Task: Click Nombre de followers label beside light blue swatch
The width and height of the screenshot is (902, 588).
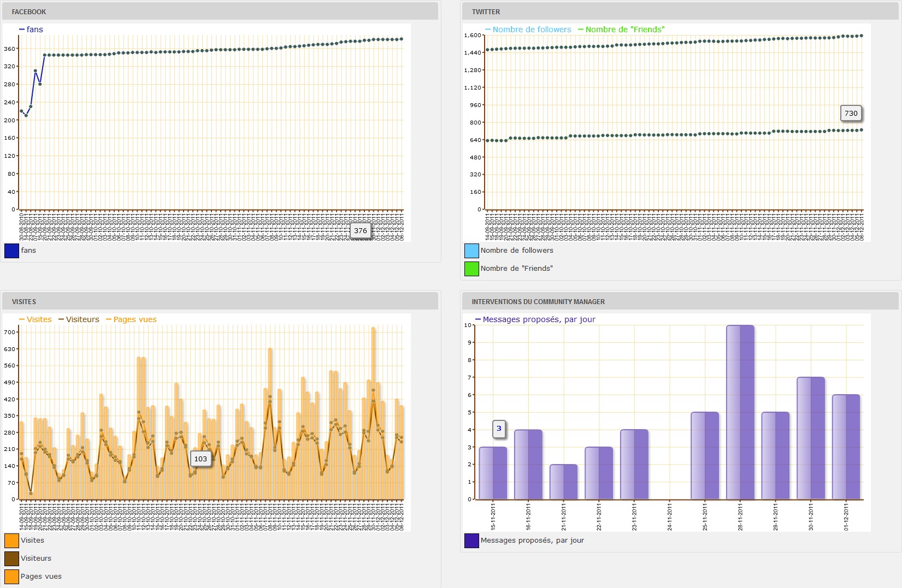Action: 517,251
